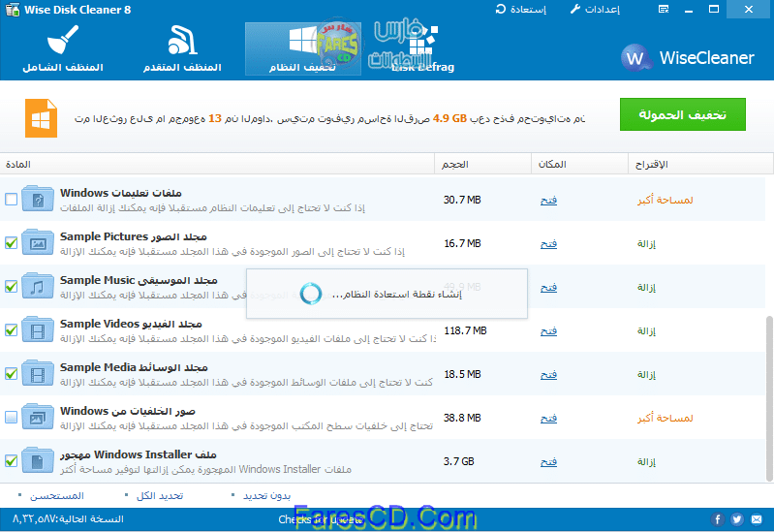The image size is (774, 532).
Task: Open location link for Windows help files
Action: 548,200
